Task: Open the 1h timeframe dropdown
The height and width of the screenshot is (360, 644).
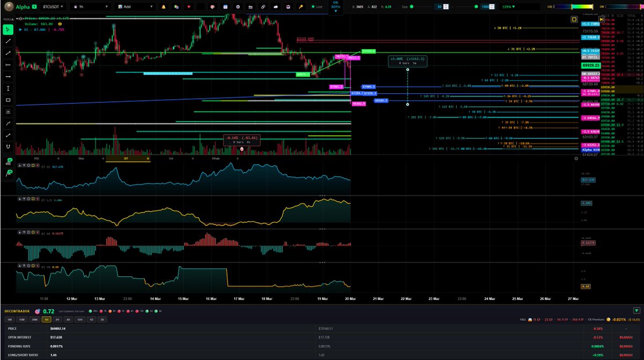Action: click(x=91, y=7)
